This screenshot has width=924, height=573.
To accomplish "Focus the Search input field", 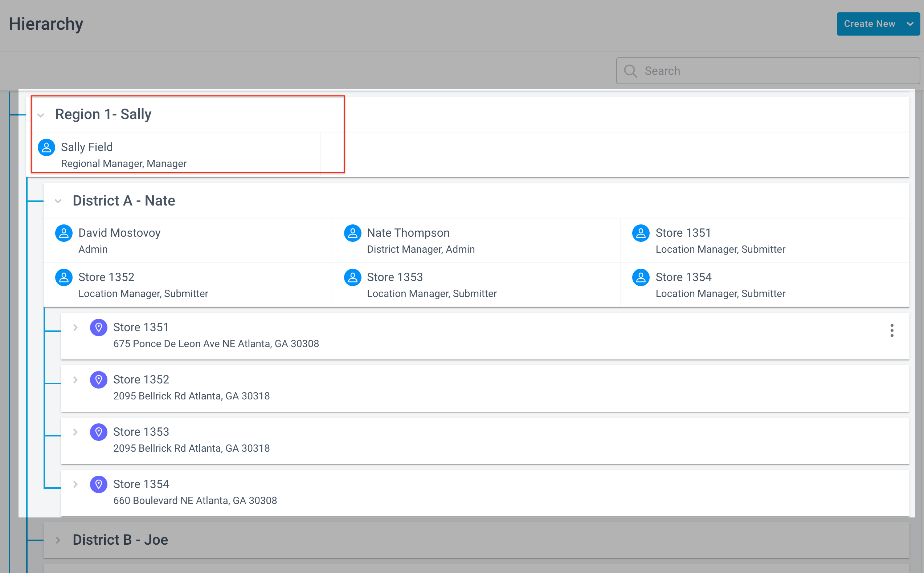I will (768, 71).
